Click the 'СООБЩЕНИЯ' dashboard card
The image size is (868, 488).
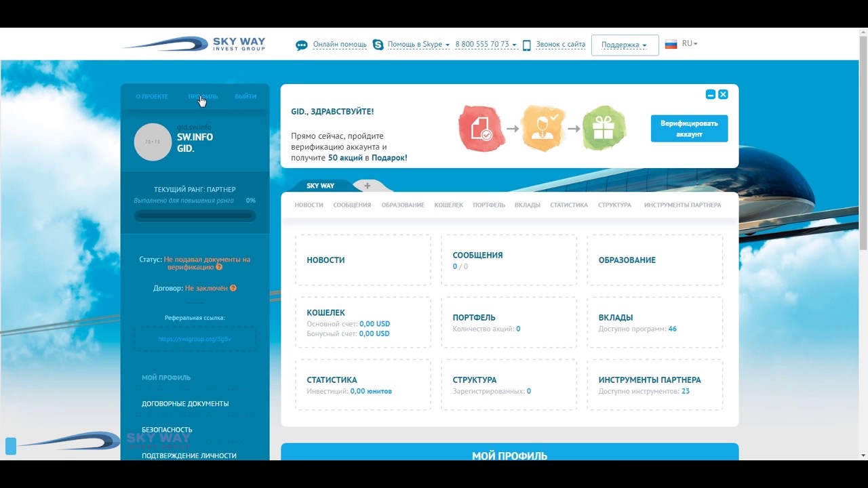pos(509,260)
